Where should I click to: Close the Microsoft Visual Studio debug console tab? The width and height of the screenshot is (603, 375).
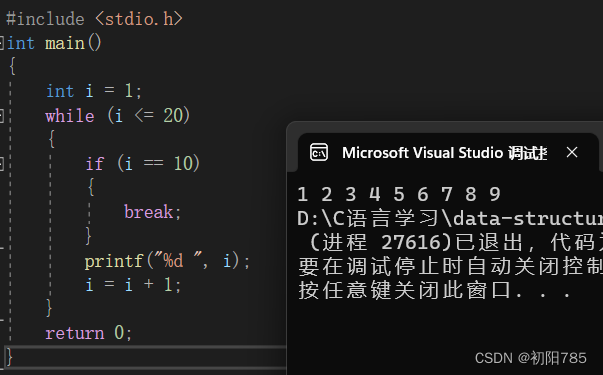pyautogui.click(x=572, y=153)
